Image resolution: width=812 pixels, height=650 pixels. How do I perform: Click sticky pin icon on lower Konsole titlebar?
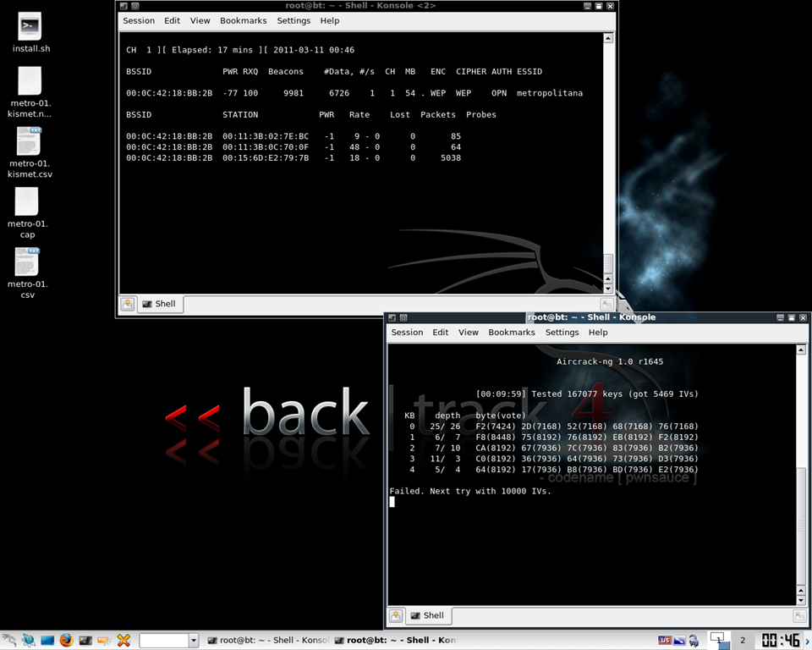click(x=403, y=317)
